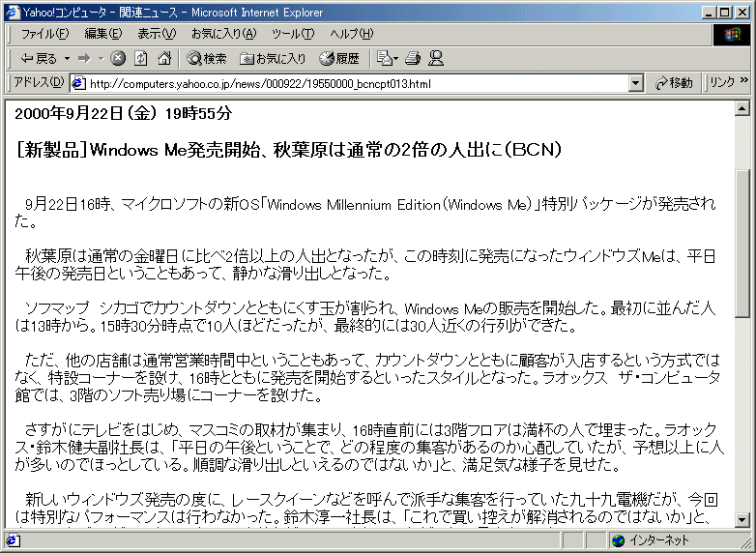Image resolution: width=756 pixels, height=553 pixels.
Task: Click the paragraph starting with ただ、他の店舗
Action: 367,377
